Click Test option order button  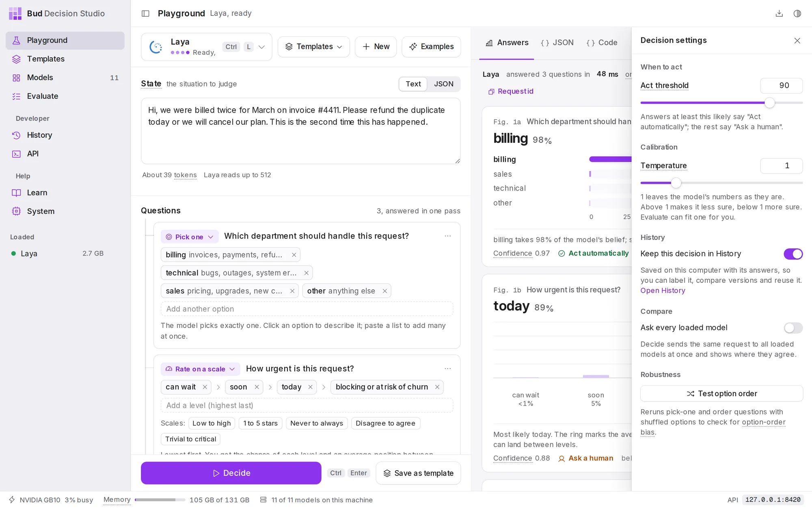[721, 394]
